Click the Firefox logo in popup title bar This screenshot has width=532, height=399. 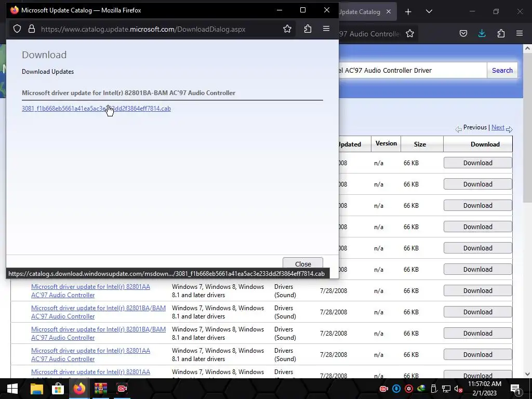[14, 10]
